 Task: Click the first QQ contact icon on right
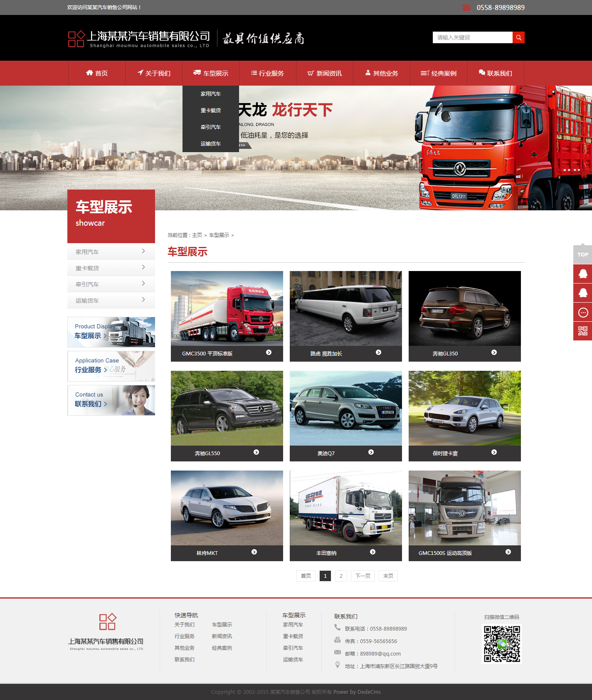tap(582, 274)
